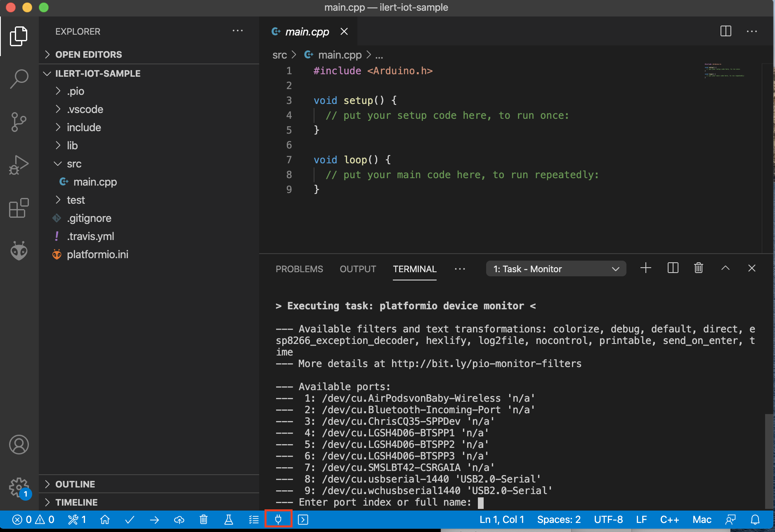Image resolution: width=775 pixels, height=532 pixels.
Task: Upload firmware via the arrow icon
Action: (x=154, y=520)
